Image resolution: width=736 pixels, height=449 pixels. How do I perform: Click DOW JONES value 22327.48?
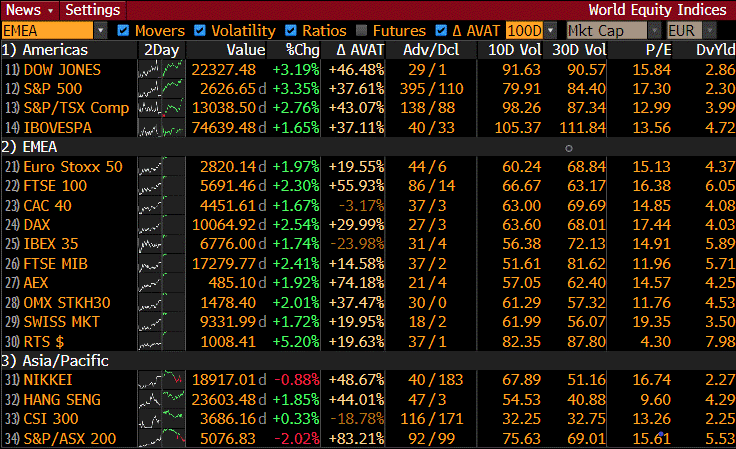point(223,70)
